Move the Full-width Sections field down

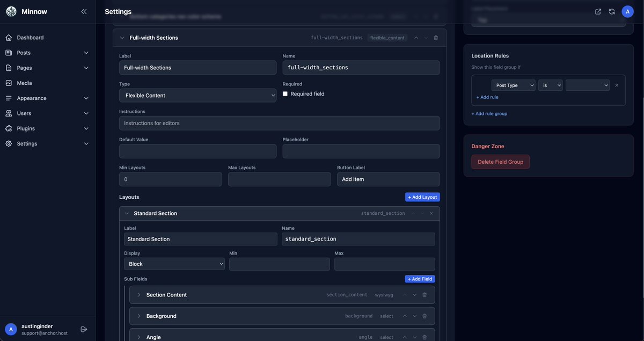(426, 38)
